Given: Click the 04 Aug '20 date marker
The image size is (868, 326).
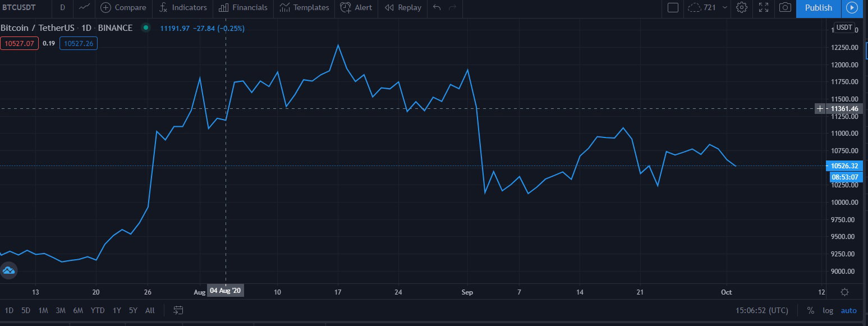Looking at the screenshot, I should tap(226, 291).
